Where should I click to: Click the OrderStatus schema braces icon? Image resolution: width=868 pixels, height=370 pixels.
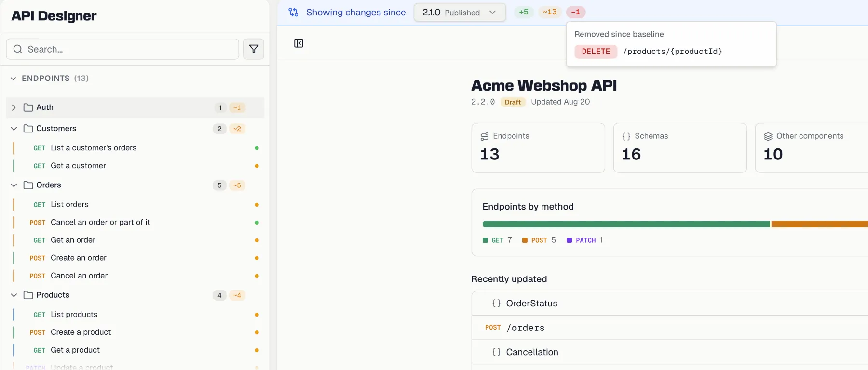(496, 304)
